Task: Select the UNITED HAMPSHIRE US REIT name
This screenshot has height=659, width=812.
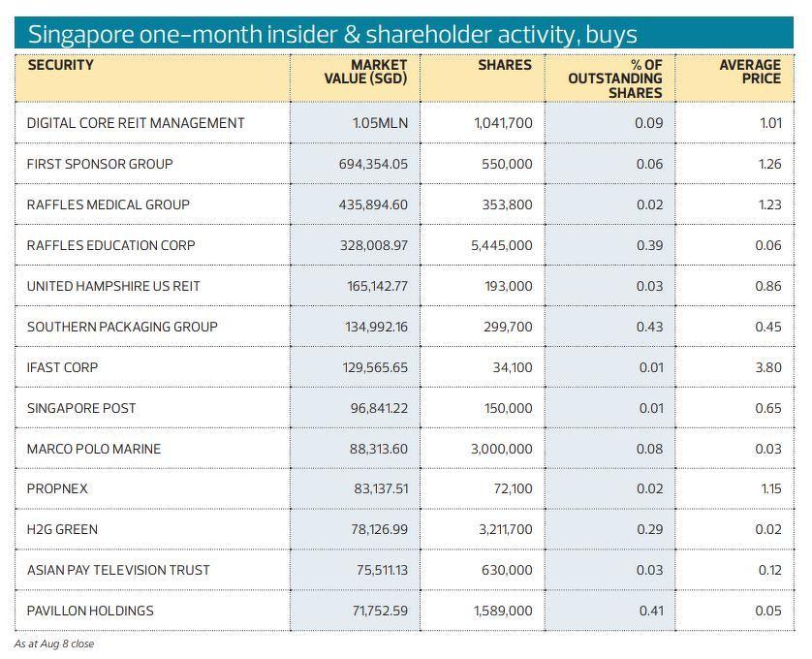Action: point(113,286)
